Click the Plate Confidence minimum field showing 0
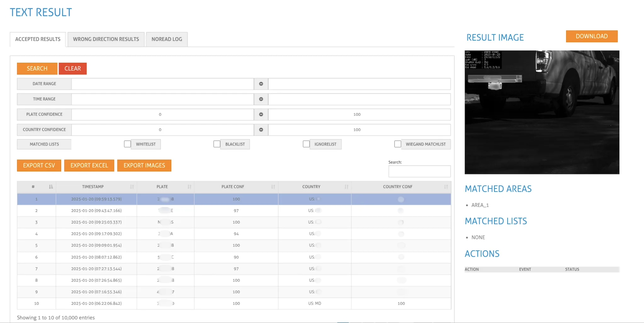Screen dimensions: 644x323 (162, 114)
